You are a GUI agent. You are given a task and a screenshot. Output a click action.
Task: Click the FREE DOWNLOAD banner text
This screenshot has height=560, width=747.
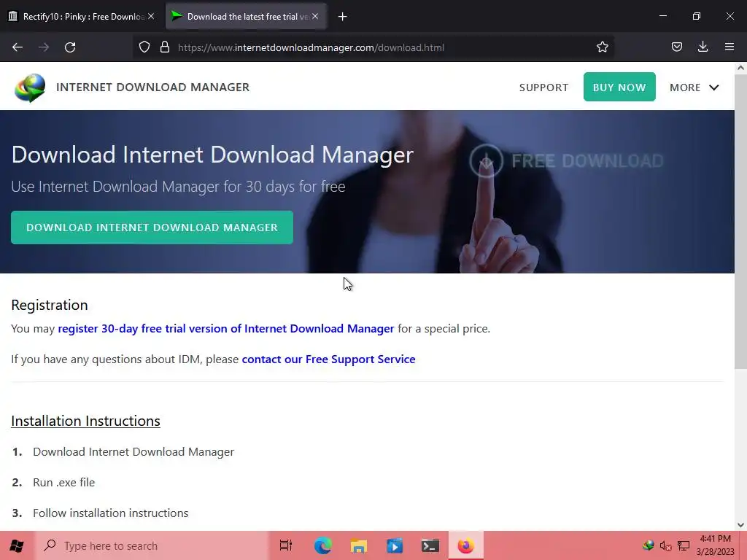point(587,161)
